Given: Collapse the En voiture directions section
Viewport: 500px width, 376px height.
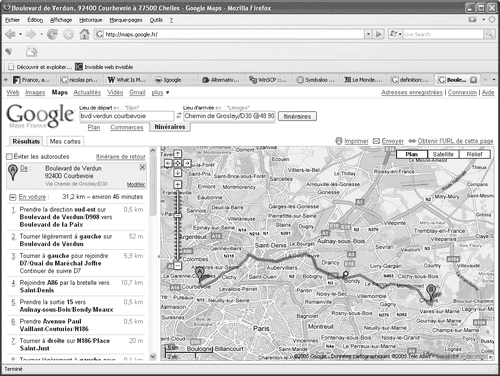Looking at the screenshot, I should point(12,197).
